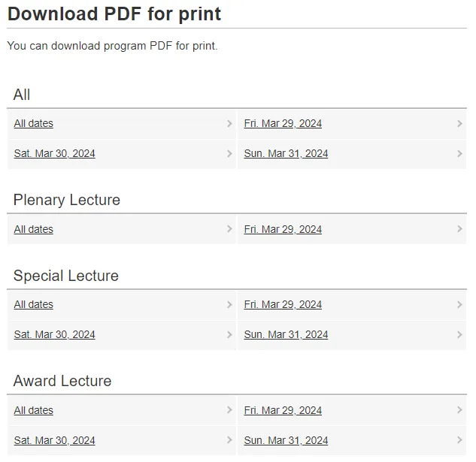476x462 pixels.
Task: Download Sun. Mar 31 Award Lecture PDF
Action: tap(286, 441)
